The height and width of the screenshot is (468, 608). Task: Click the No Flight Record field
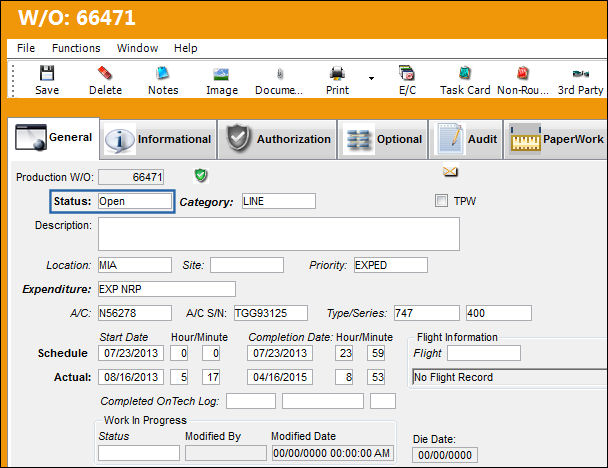(510, 377)
